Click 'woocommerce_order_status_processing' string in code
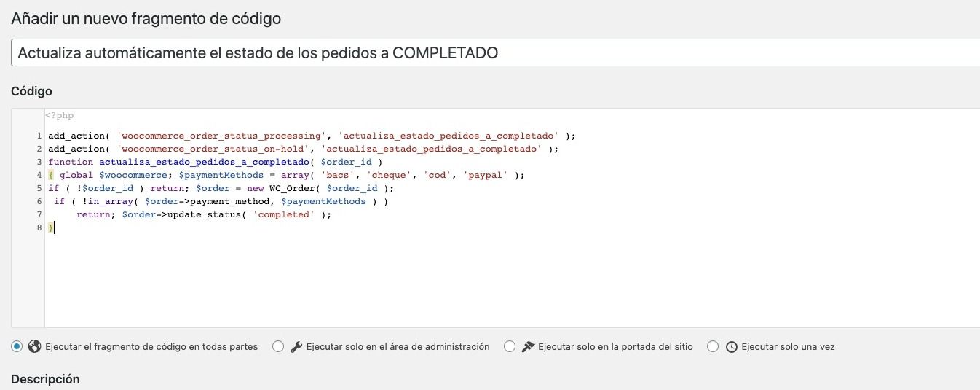980x390 pixels. click(220, 136)
